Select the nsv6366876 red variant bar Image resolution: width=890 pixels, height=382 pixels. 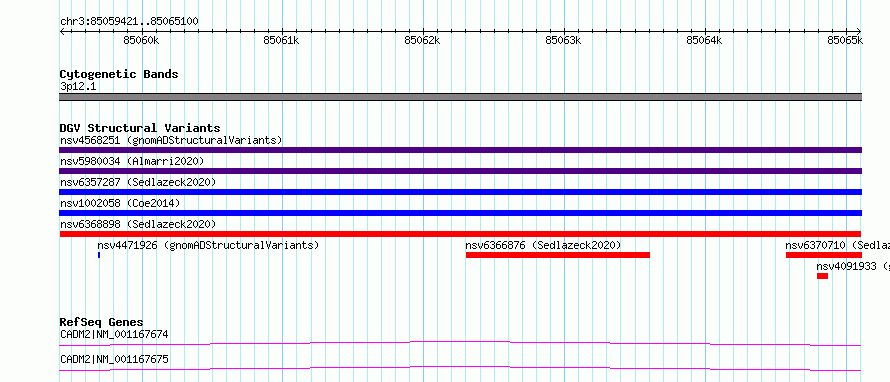pos(557,255)
